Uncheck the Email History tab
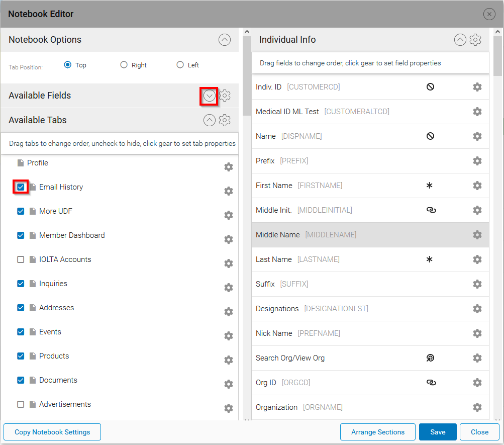The height and width of the screenshot is (445, 504). point(21,187)
